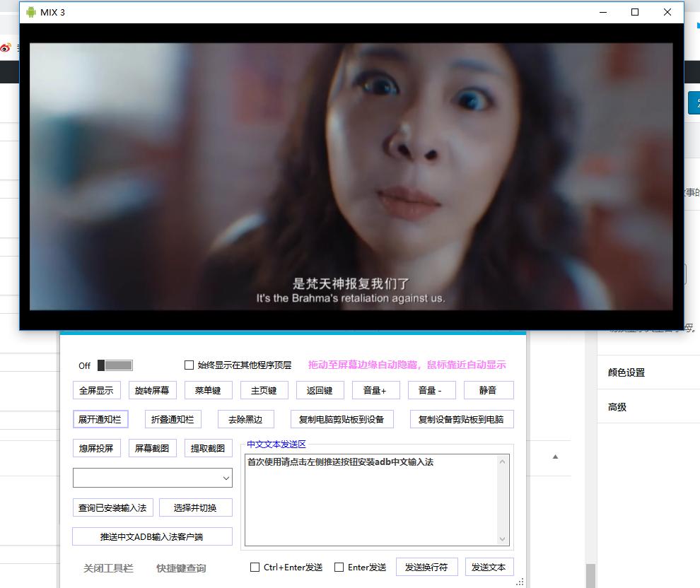Click 复制设备剪贴板到电脑 button
The width and height of the screenshot is (700, 588).
(x=462, y=419)
